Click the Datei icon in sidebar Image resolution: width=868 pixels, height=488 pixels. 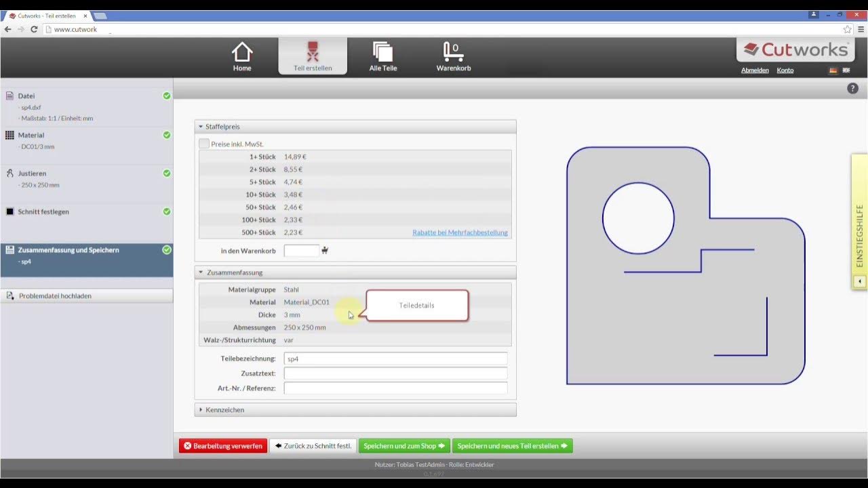point(9,96)
